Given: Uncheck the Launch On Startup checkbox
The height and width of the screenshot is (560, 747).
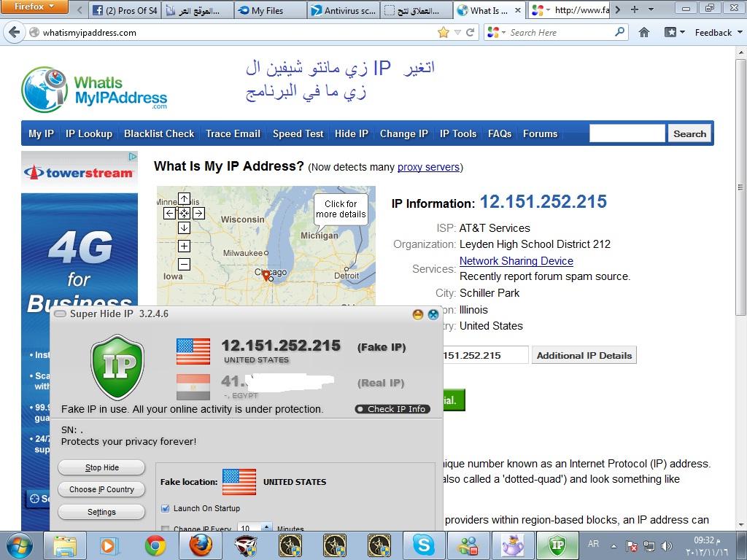Looking at the screenshot, I should click(166, 508).
